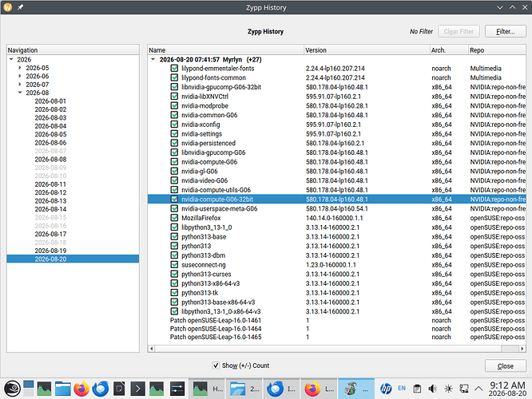Launch pinned Firefox browser icon

tap(81, 389)
